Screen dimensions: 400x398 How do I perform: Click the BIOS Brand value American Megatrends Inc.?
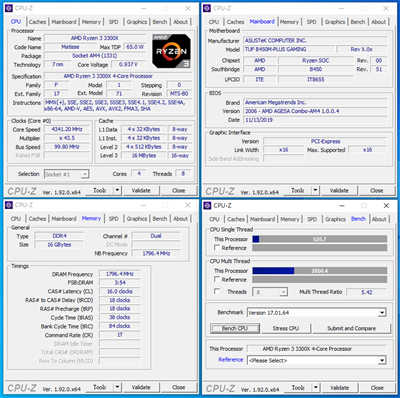(315, 102)
